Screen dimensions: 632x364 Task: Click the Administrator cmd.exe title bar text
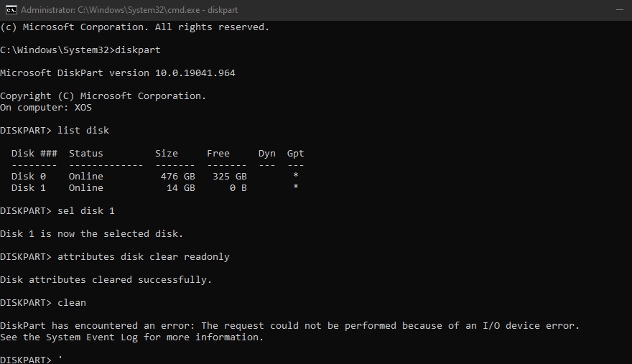coord(129,10)
